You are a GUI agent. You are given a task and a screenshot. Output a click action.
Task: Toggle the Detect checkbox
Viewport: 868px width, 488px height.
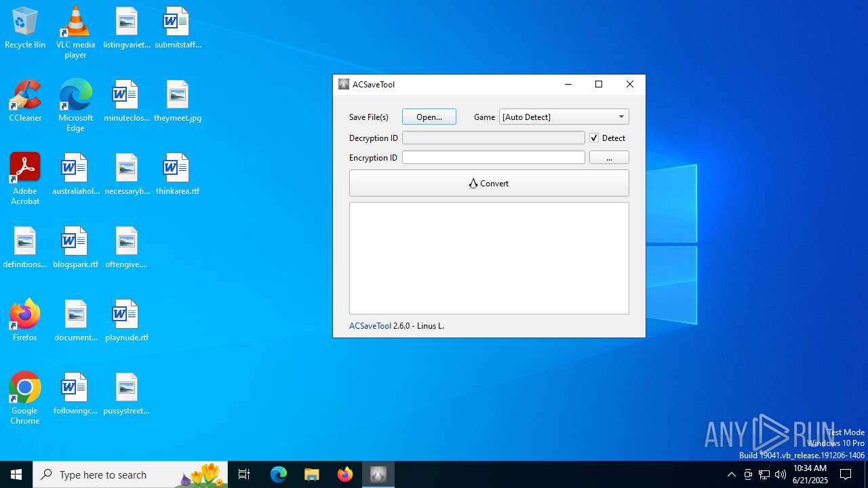click(x=594, y=138)
